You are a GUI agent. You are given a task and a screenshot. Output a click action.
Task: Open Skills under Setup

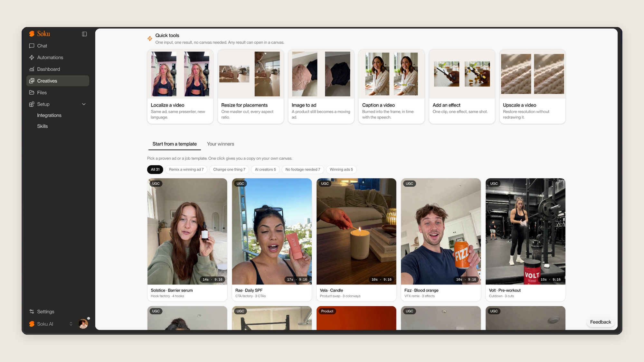click(x=43, y=126)
